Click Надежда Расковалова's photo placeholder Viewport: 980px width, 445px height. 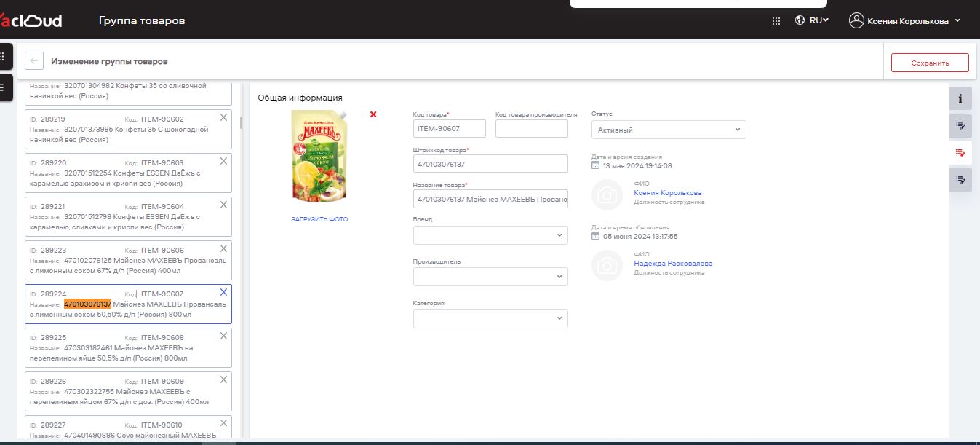pyautogui.click(x=607, y=265)
